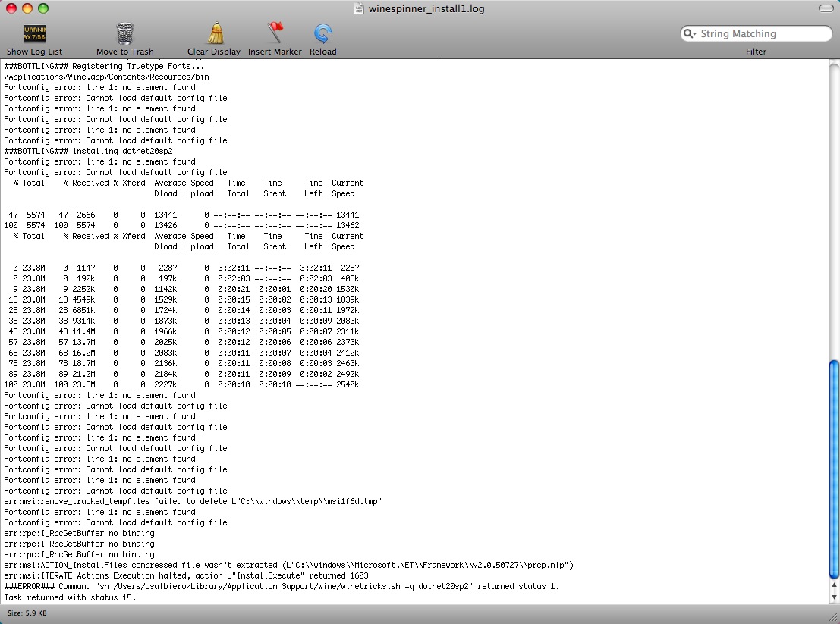The image size is (840, 624).
Task: Click the "err:msi:ACTION_InstallFiles compressed file wasn't extracted" line
Action: tap(289, 565)
